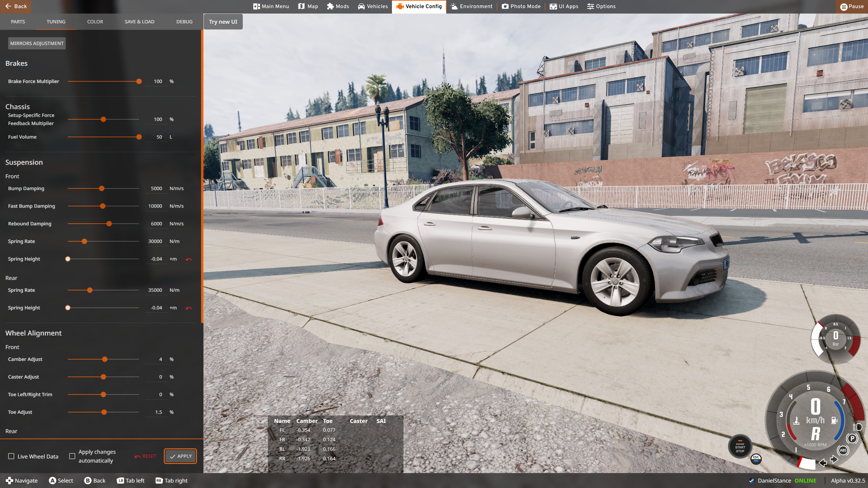The image size is (868, 488).
Task: Open the Save & Load tab
Action: tap(139, 22)
